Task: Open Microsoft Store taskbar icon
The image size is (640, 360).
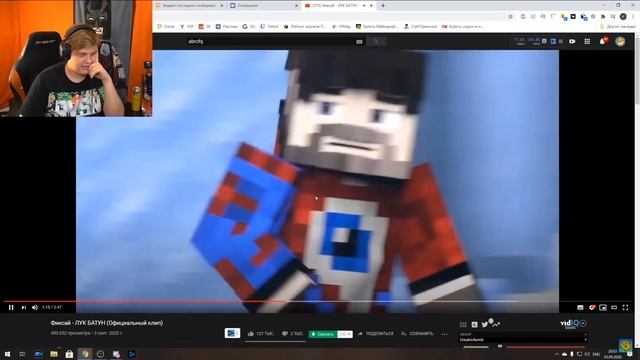Action: [69, 354]
